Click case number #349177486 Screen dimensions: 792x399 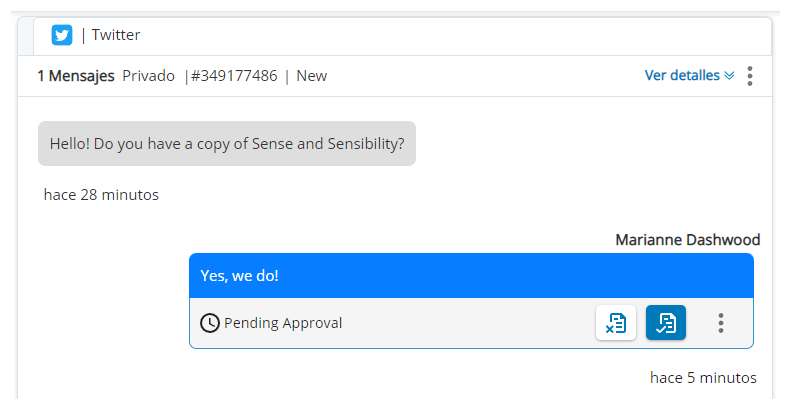coord(234,76)
